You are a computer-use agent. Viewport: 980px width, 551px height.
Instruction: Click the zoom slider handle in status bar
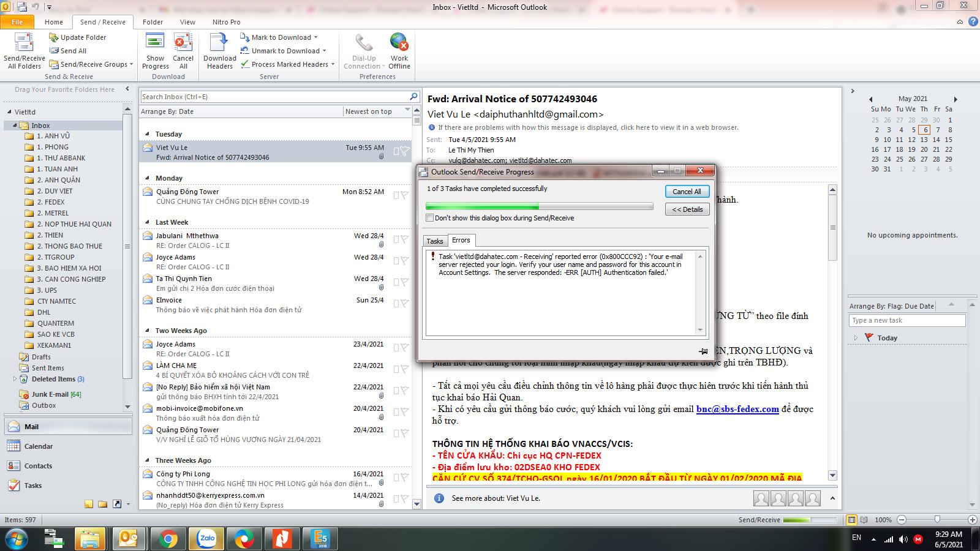click(937, 519)
